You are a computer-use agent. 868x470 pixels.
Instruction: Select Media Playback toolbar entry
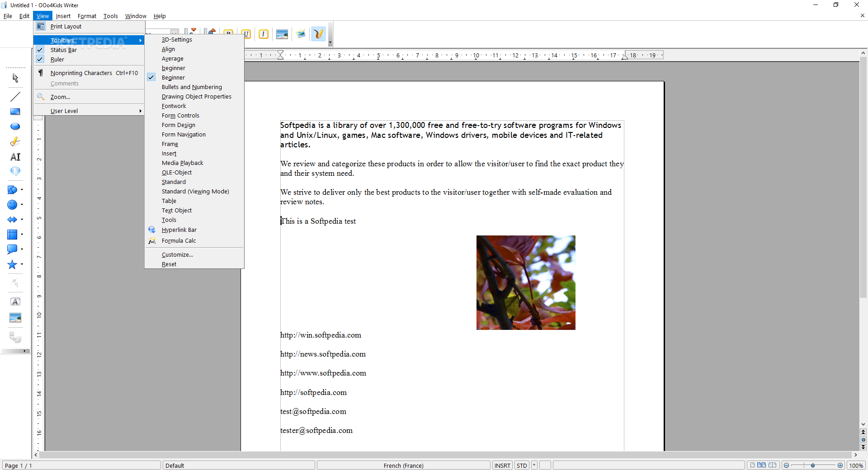pos(194,163)
